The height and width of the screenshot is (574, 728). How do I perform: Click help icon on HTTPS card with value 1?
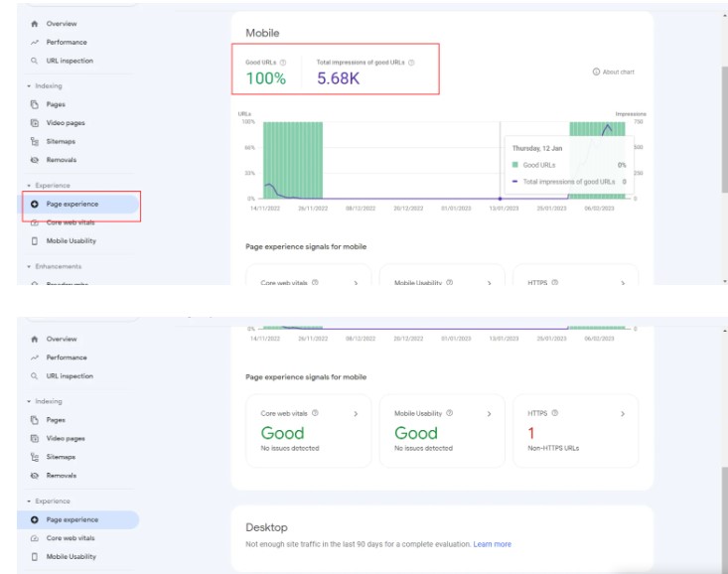click(555, 413)
